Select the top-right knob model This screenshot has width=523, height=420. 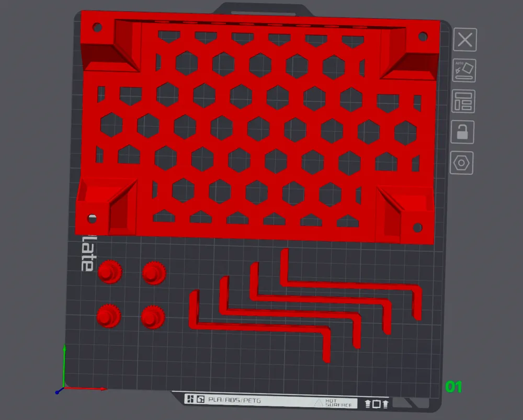(x=154, y=273)
